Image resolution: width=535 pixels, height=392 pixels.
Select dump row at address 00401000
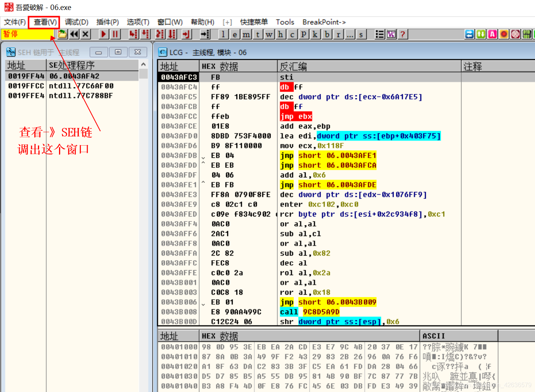(346, 347)
